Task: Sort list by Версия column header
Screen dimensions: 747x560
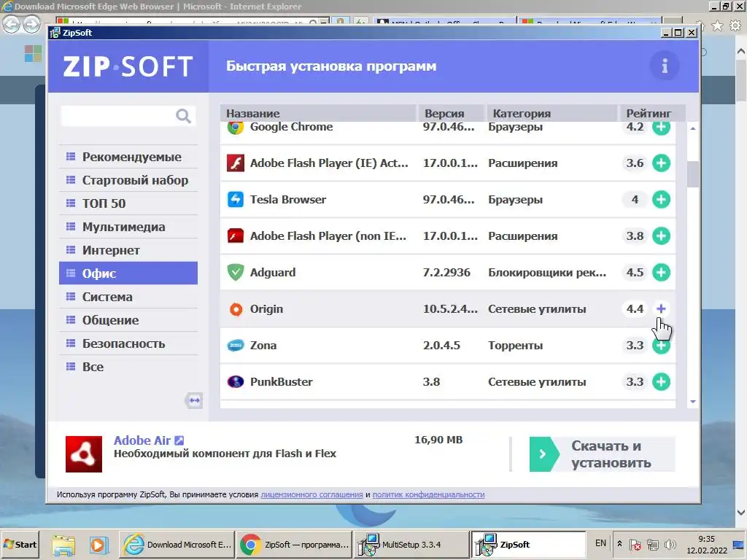Action: [x=451, y=113]
